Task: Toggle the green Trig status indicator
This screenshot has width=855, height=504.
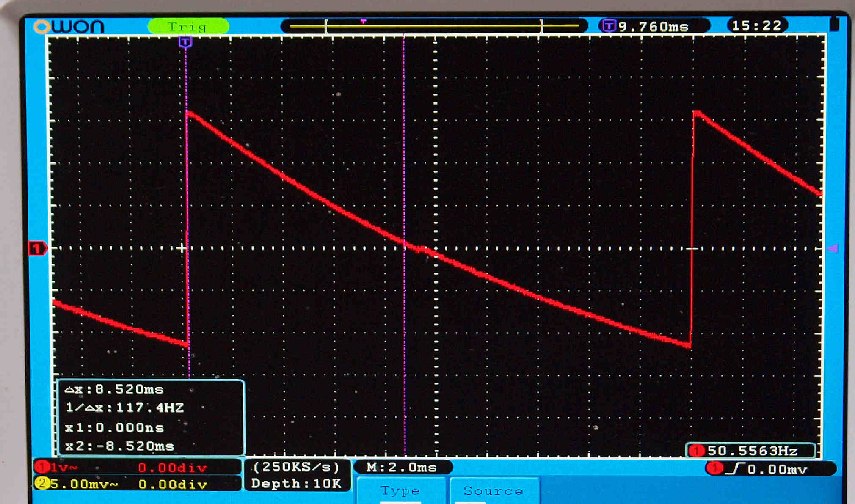Action: click(188, 27)
